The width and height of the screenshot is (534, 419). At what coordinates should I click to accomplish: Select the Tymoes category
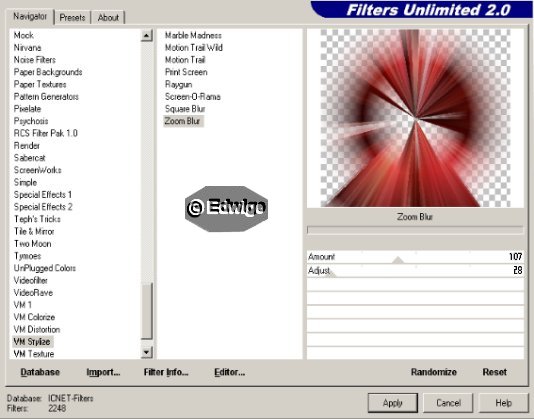tap(27, 256)
